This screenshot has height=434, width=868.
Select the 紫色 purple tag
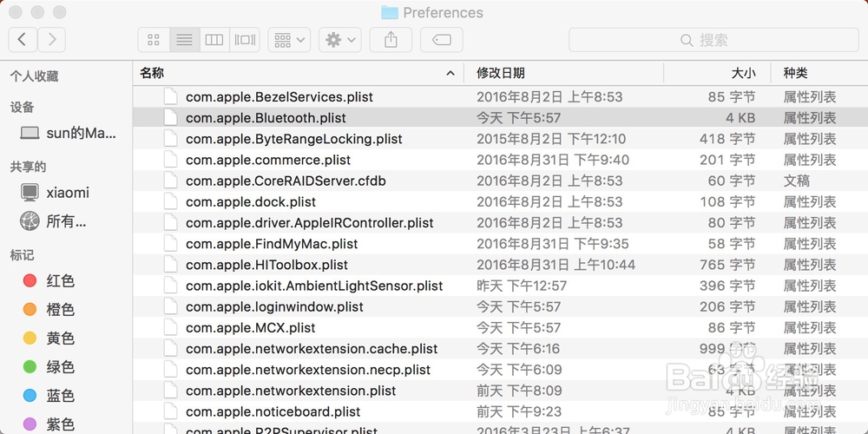point(49,424)
